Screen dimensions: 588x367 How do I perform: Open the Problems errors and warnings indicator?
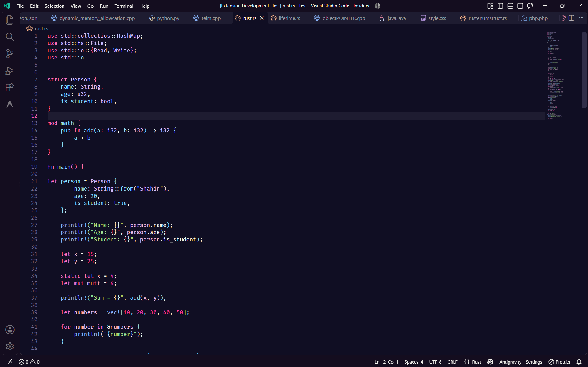pos(29,362)
